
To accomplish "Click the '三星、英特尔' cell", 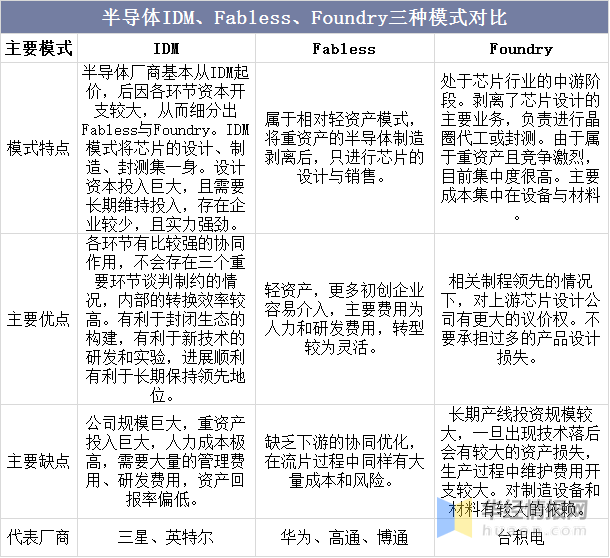I will (166, 537).
